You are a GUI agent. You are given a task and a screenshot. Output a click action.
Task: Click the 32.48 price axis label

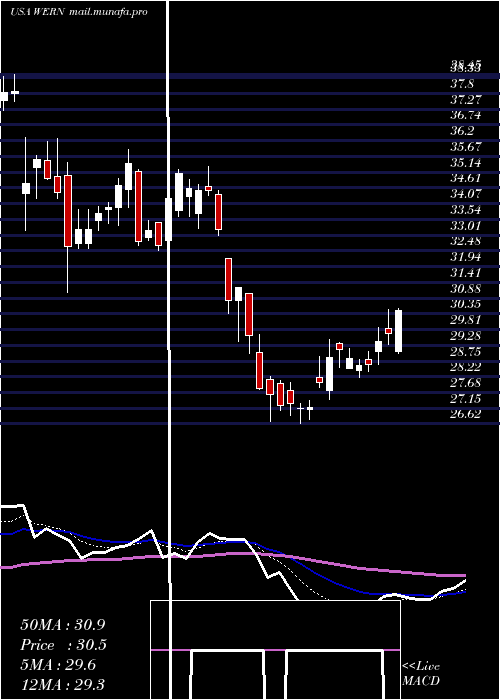click(466, 242)
